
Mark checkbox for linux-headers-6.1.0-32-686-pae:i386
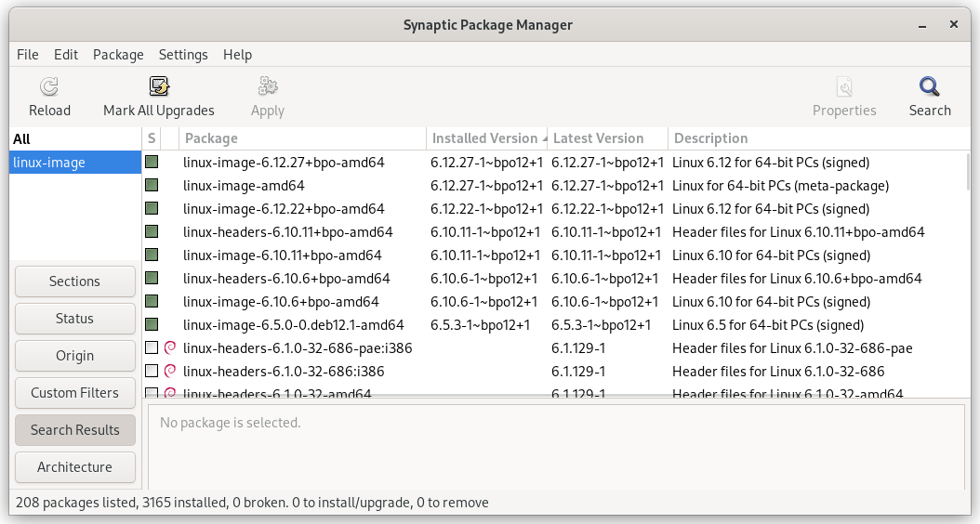point(152,347)
